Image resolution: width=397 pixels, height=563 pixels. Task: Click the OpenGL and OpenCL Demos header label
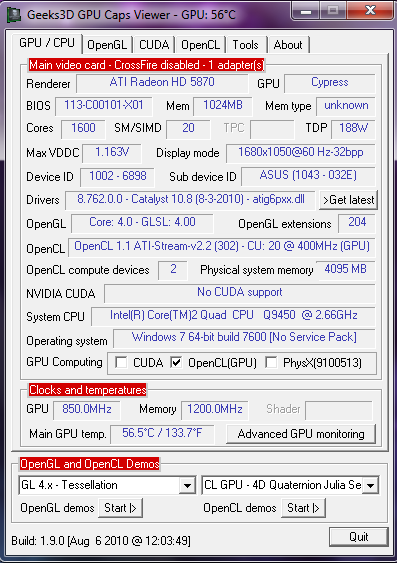click(x=89, y=464)
